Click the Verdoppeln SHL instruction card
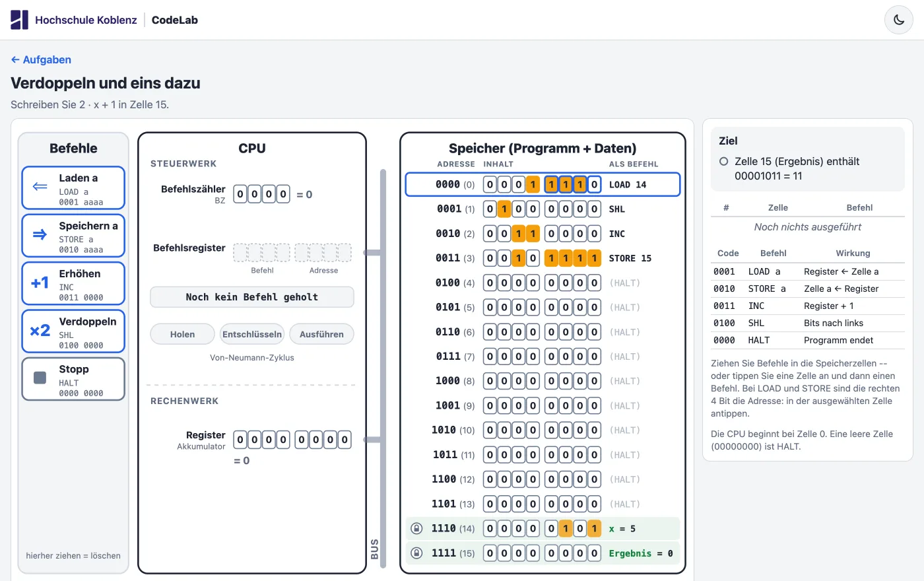Screen dimensions: 924x581 coord(73,331)
